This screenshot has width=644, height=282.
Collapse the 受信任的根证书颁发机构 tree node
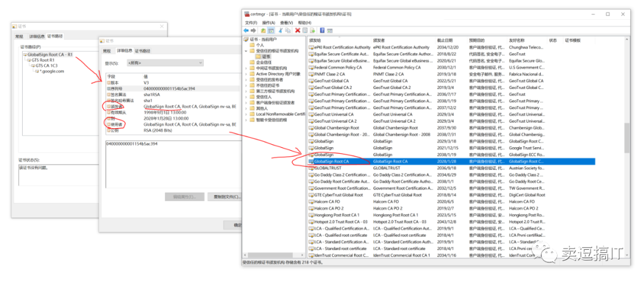pos(246,51)
